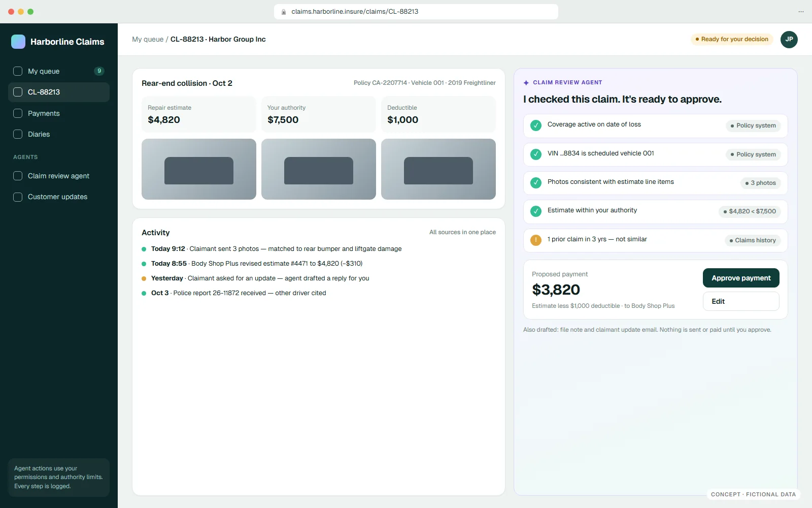
Task: Click the Customer updates sidebar icon
Action: point(18,197)
